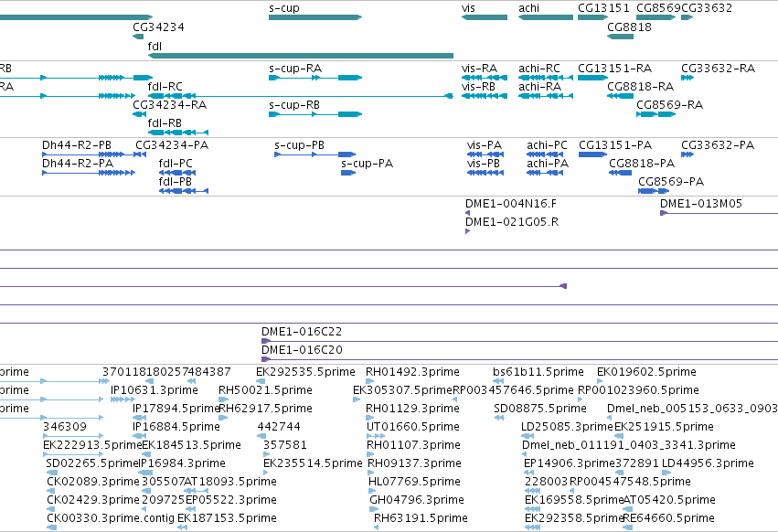Click the CG8569-PA protein
This screenshot has height=532, width=778.
tap(654, 191)
